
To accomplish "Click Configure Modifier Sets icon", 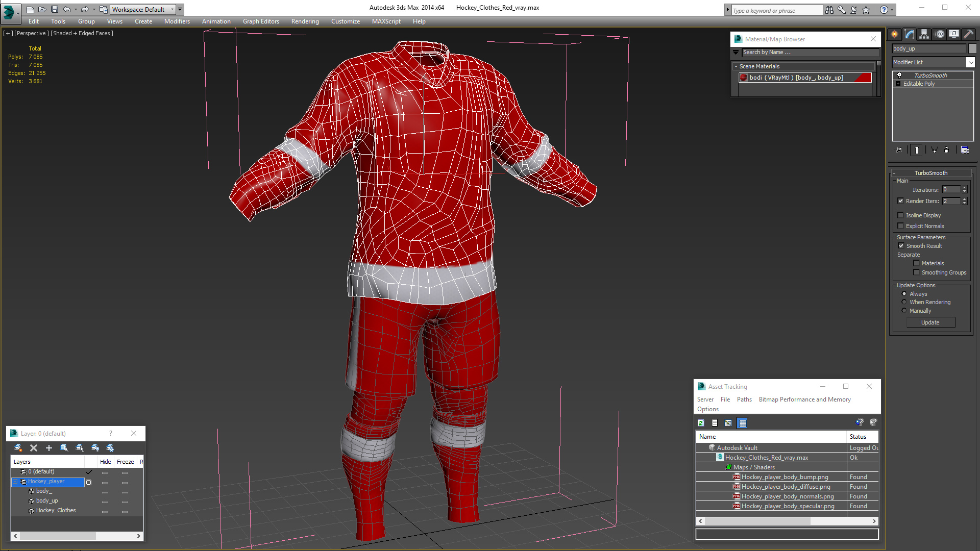I will 965,150.
